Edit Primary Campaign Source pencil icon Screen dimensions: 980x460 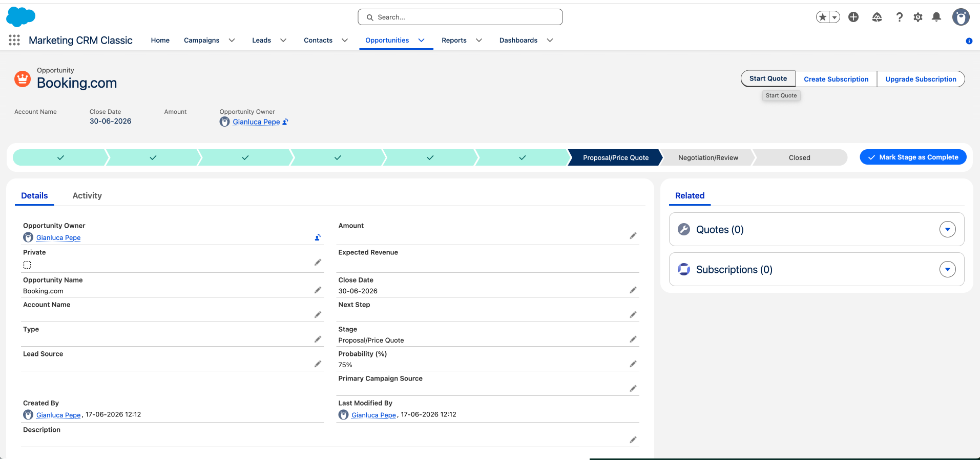pos(633,388)
